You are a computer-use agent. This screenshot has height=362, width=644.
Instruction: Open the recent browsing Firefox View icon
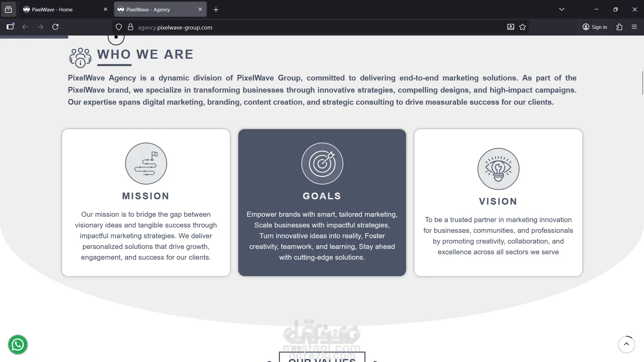coord(8,9)
